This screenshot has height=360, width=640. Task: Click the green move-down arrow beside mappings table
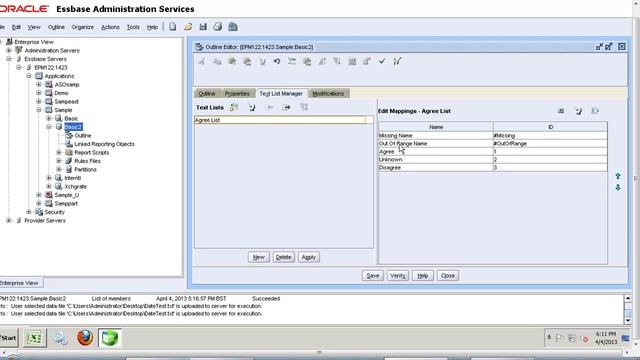(618, 187)
